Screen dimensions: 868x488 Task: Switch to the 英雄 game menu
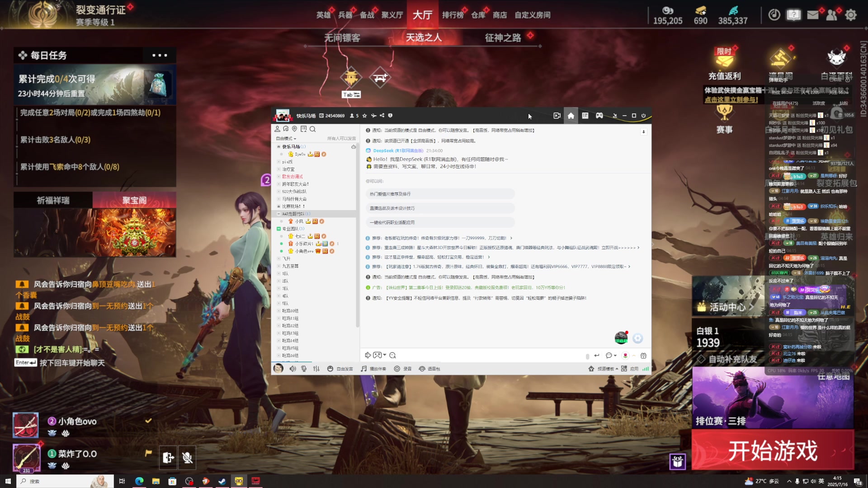tap(323, 15)
